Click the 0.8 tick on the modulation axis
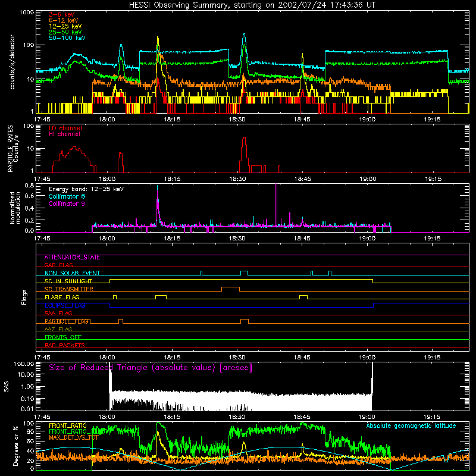This screenshot has width=476, height=476. click(29, 185)
